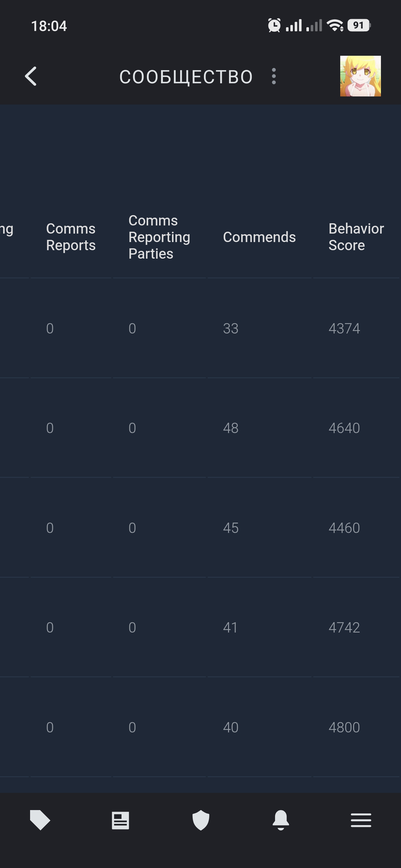Tap the СООБЩЕСТВО page title

click(186, 76)
